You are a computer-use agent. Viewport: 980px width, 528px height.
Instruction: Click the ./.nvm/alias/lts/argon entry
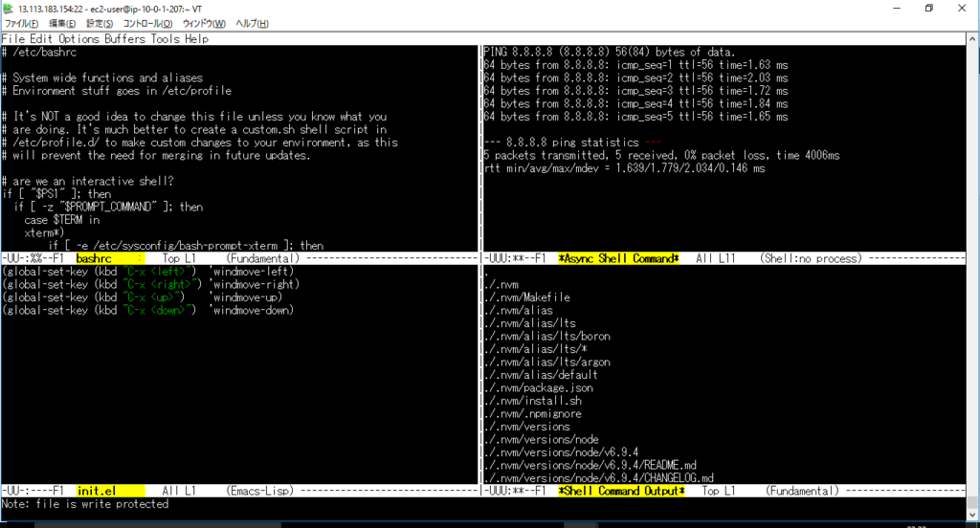[x=546, y=363]
